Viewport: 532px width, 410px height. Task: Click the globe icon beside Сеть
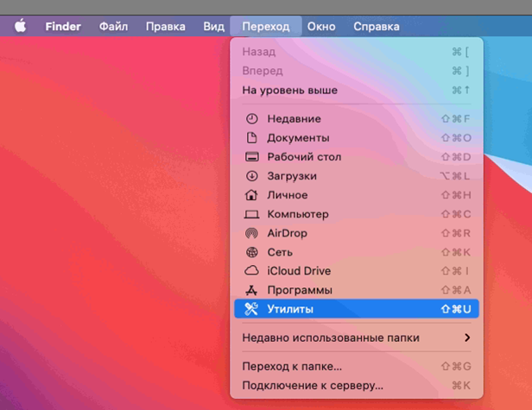252,252
